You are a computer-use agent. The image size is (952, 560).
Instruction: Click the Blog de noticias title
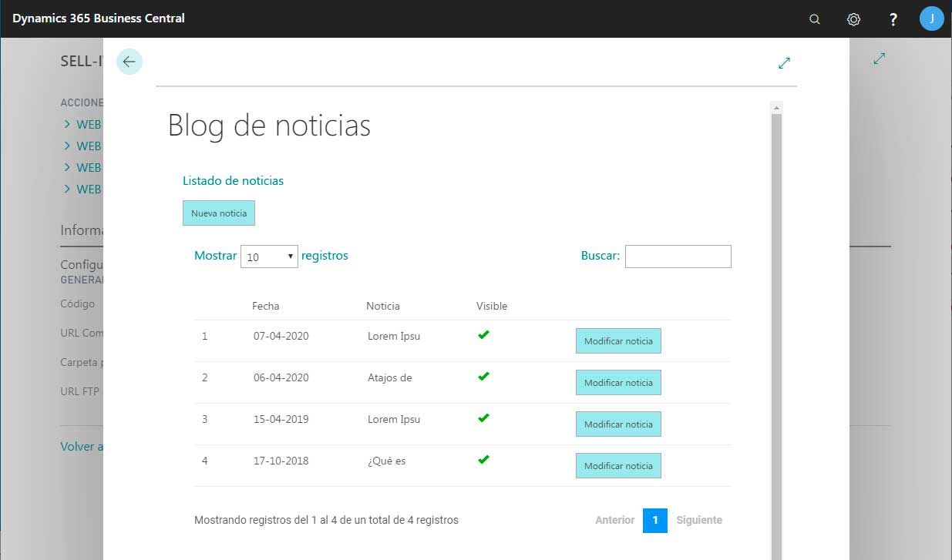pyautogui.click(x=269, y=126)
